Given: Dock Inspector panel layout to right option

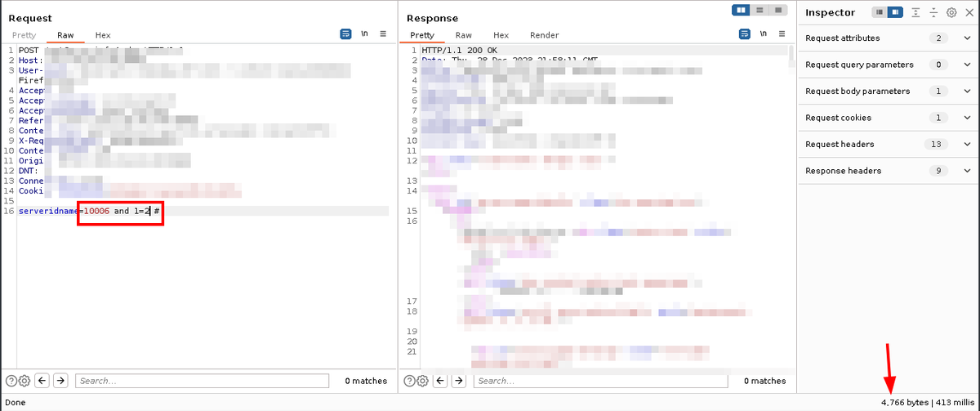Looking at the screenshot, I should [x=895, y=12].
